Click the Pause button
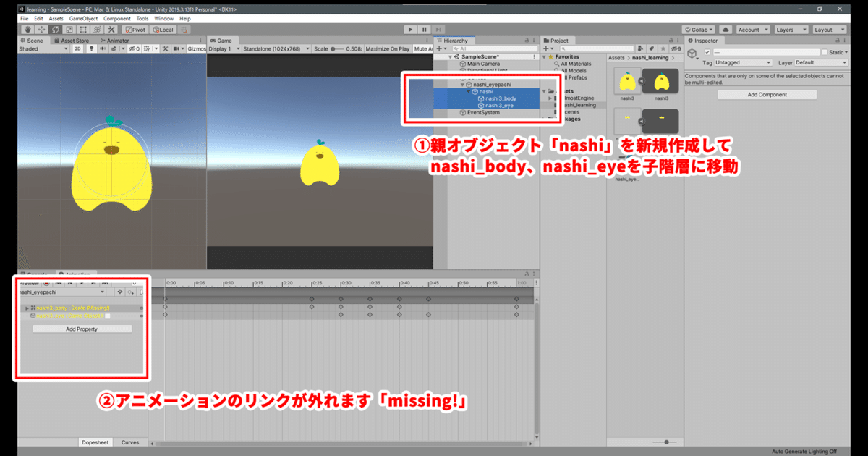 click(425, 30)
